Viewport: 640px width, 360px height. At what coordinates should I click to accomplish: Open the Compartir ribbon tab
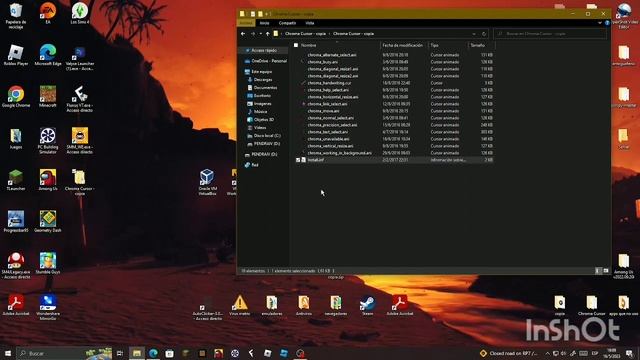coord(287,23)
